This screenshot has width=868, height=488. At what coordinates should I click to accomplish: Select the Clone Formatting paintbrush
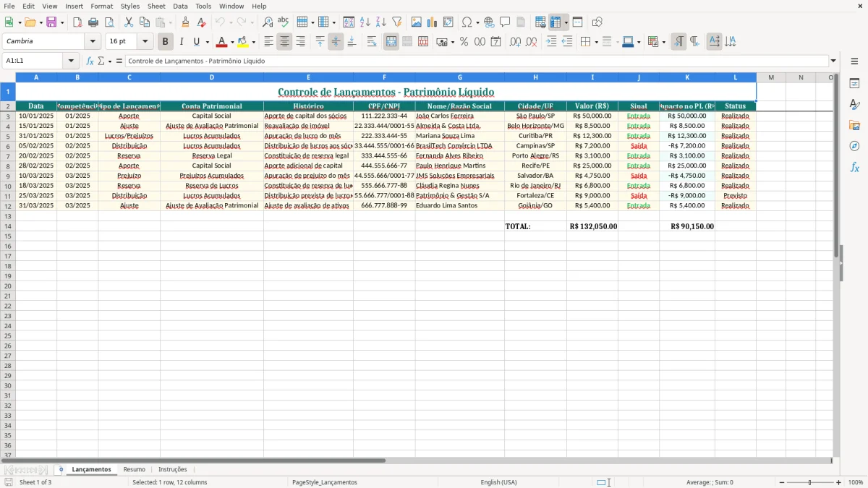185,22
